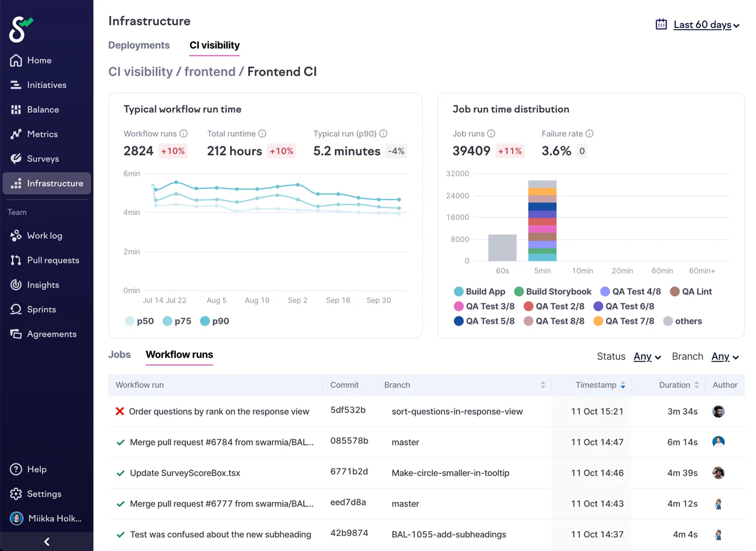Click the Sprints sidebar icon

[16, 310]
